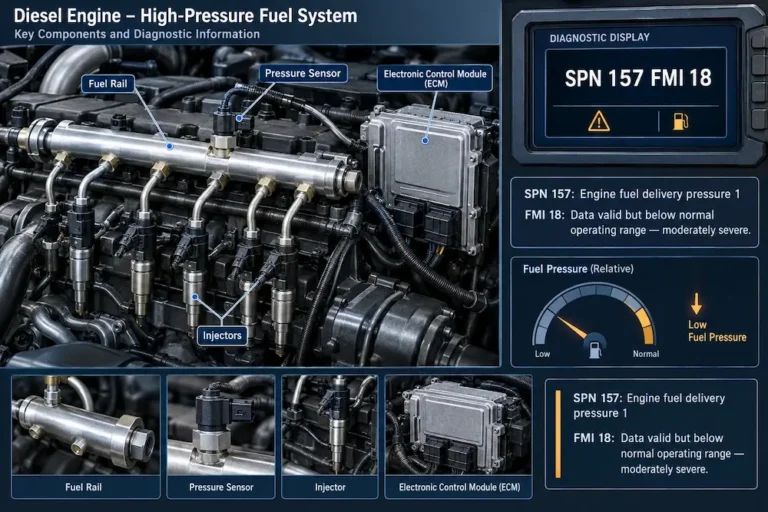The image size is (768, 512).
Task: Click the 'Fuel Pressure (Relative)' heading
Action: [x=578, y=269]
